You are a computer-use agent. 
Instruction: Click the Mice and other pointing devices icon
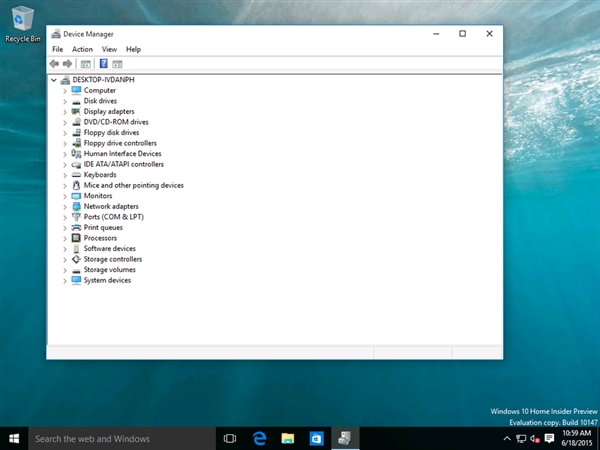pos(77,185)
